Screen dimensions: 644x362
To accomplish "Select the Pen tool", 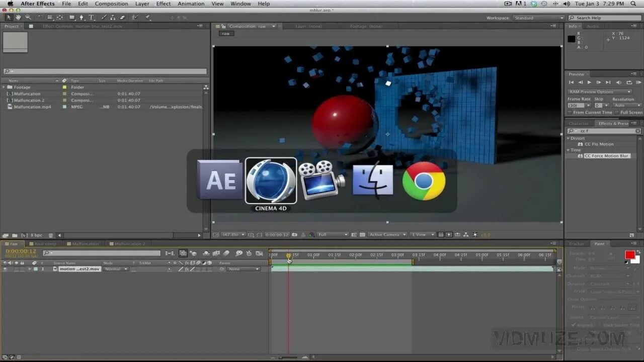I will point(82,18).
